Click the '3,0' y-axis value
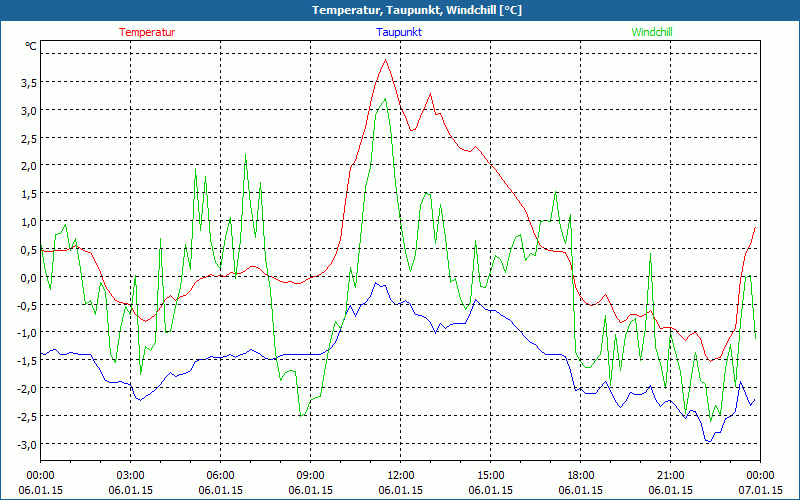 coord(28,111)
